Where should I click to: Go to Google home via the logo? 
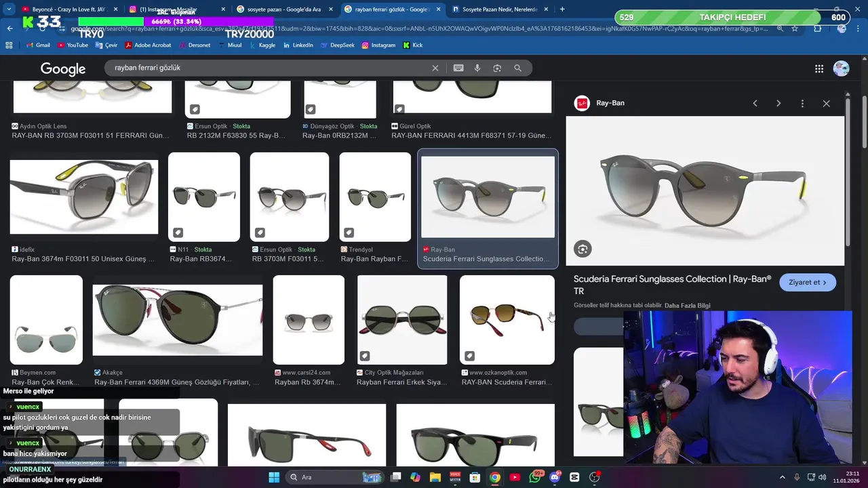[63, 68]
